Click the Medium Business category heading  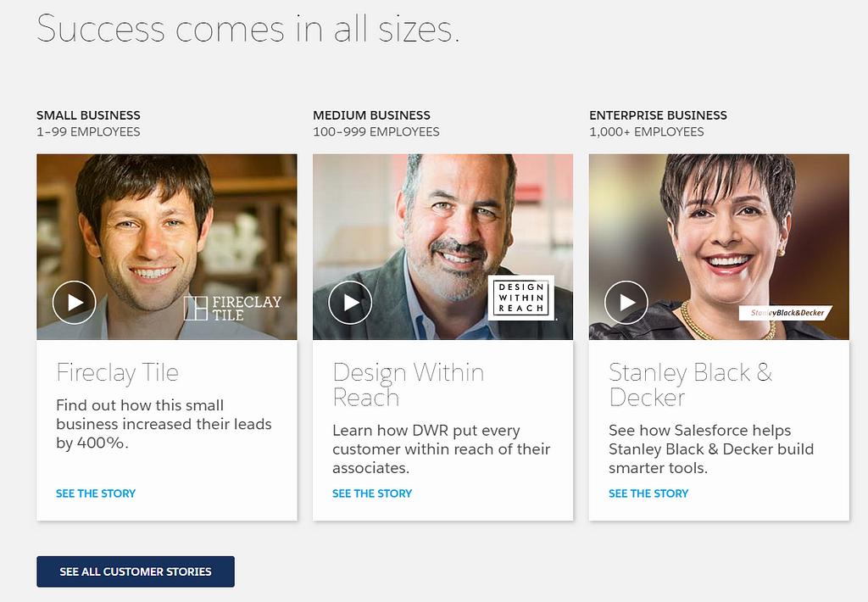tap(371, 115)
